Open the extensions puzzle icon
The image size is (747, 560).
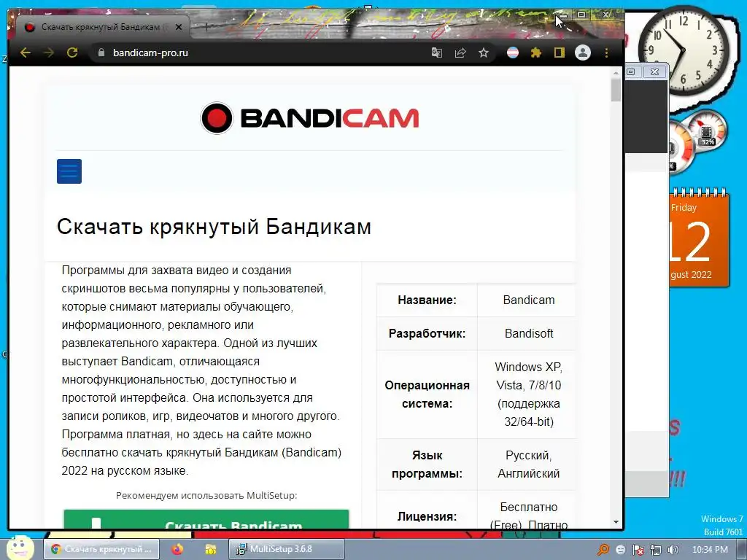point(536,52)
